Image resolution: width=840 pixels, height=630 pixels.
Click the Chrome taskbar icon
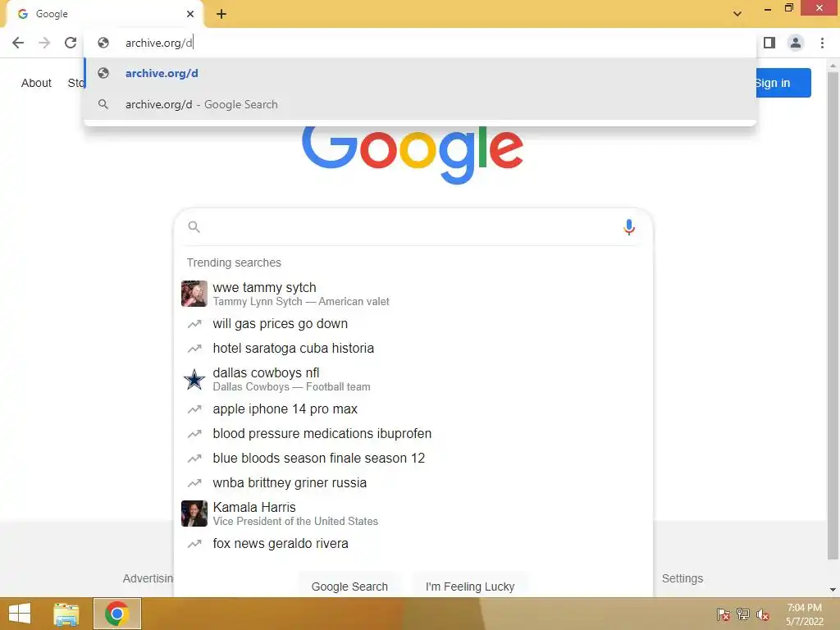pyautogui.click(x=117, y=614)
